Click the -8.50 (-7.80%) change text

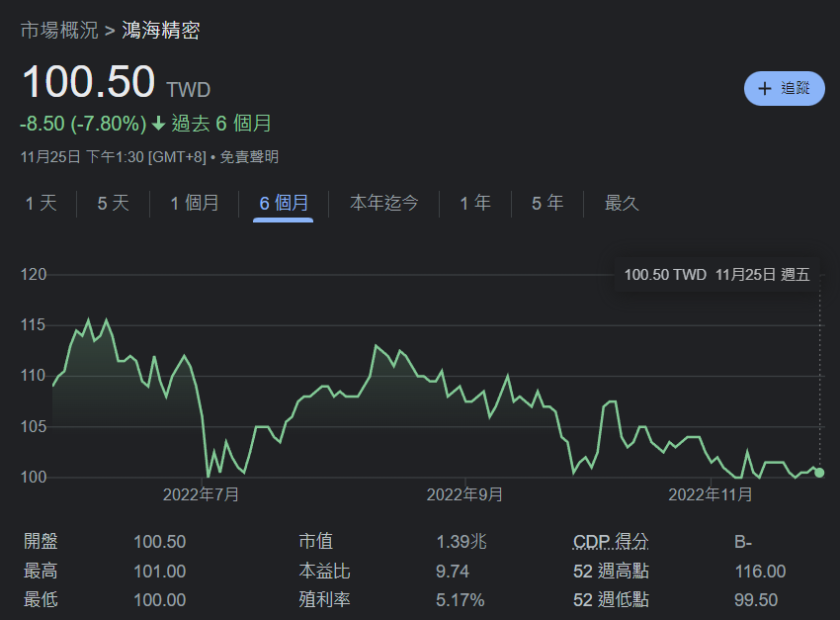[83, 124]
